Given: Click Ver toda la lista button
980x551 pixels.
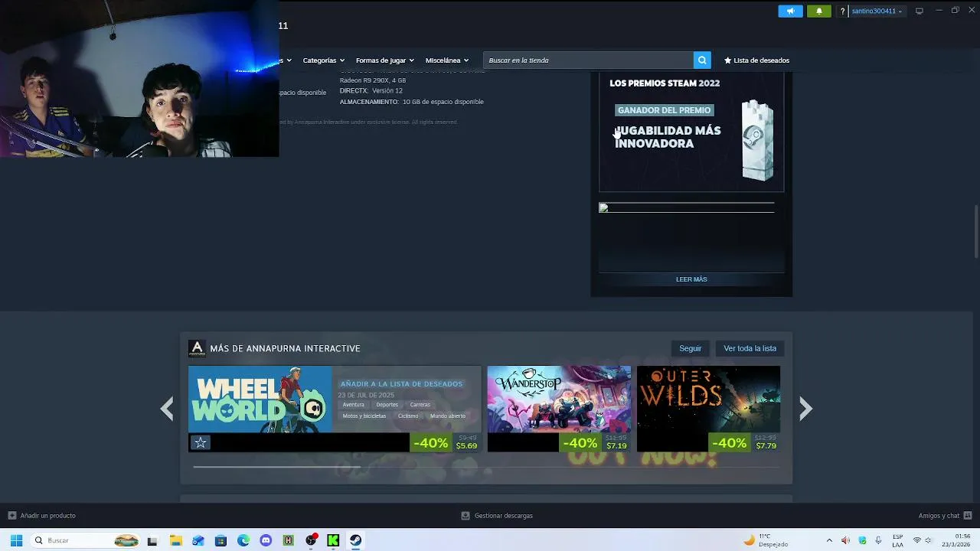Looking at the screenshot, I should point(750,348).
